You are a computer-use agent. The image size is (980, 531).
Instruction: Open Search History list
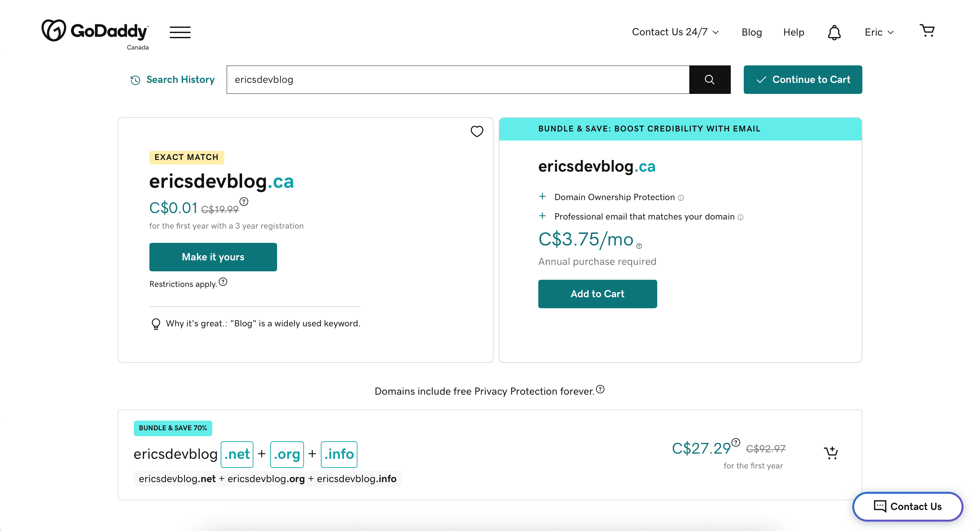coord(172,79)
